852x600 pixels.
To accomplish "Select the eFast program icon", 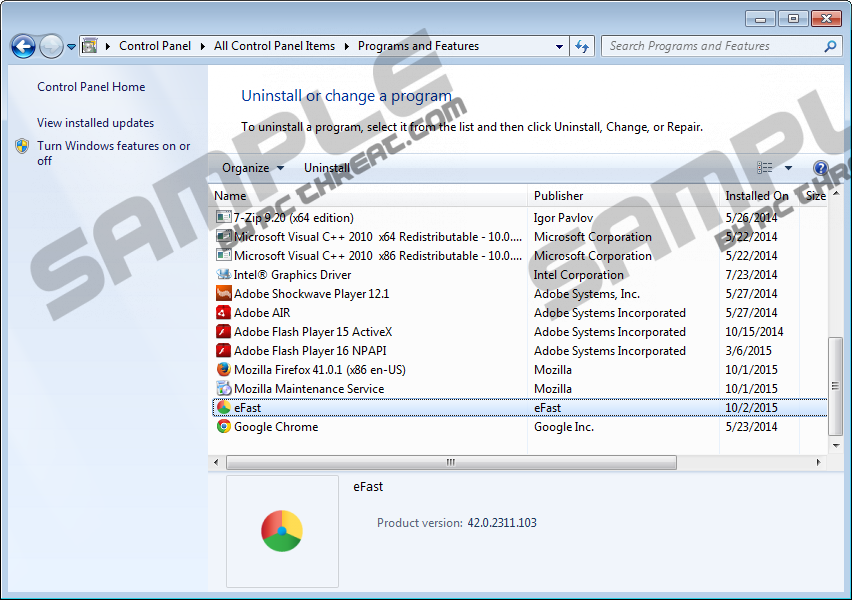I will (224, 408).
